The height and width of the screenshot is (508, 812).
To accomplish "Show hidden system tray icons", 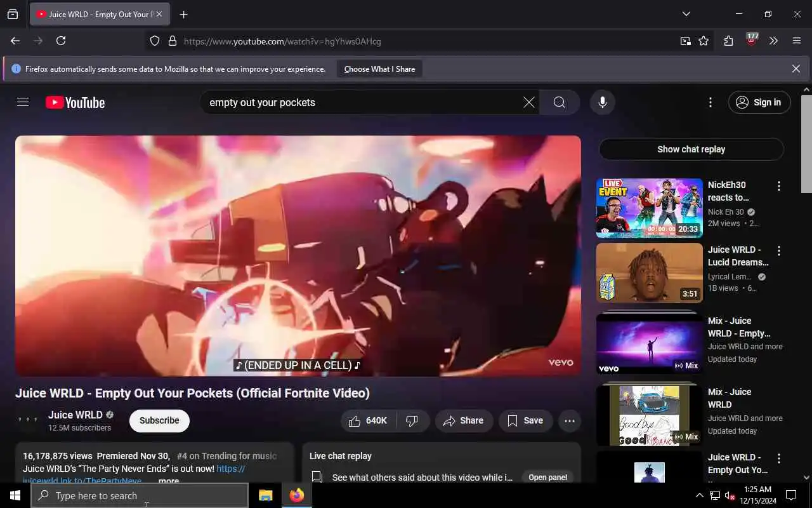I will pyautogui.click(x=699, y=495).
